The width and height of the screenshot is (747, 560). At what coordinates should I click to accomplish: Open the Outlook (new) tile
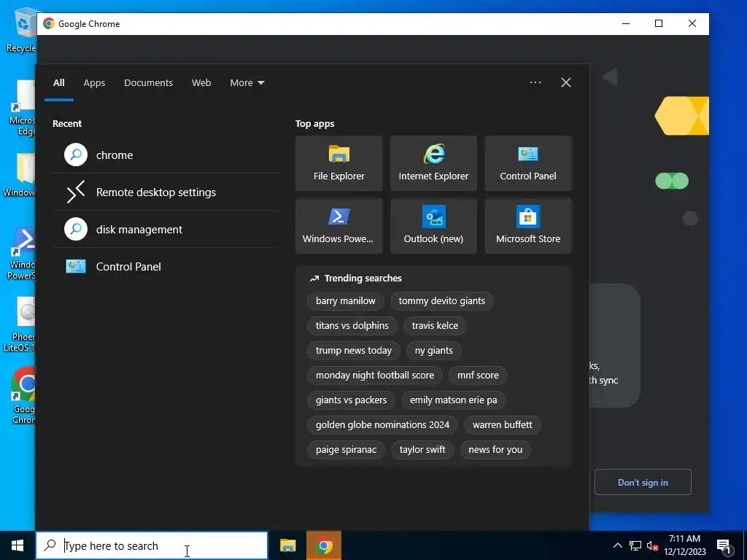click(x=433, y=226)
